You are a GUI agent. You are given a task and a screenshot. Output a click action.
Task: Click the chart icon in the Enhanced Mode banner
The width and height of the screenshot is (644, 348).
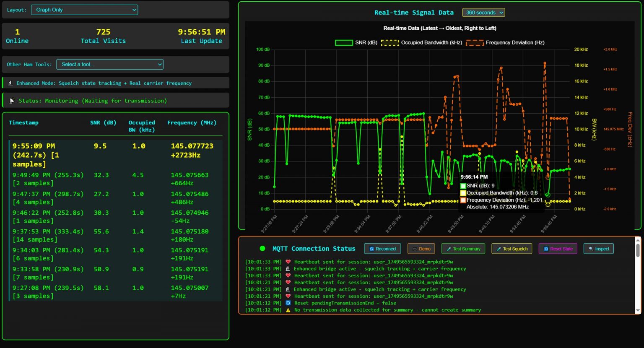(x=10, y=83)
